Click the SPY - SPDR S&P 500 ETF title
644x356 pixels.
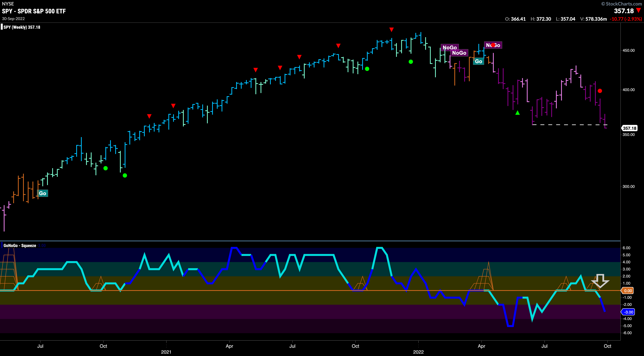point(34,11)
